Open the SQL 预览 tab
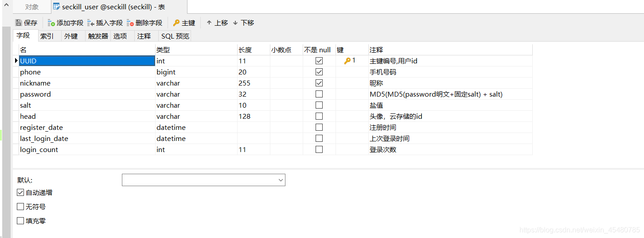644x238 pixels. [x=175, y=36]
